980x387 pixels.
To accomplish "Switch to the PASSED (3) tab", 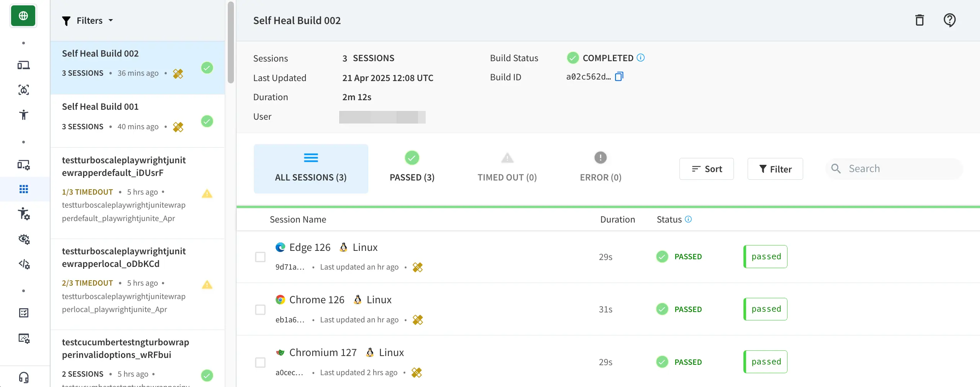I will pyautogui.click(x=412, y=169).
